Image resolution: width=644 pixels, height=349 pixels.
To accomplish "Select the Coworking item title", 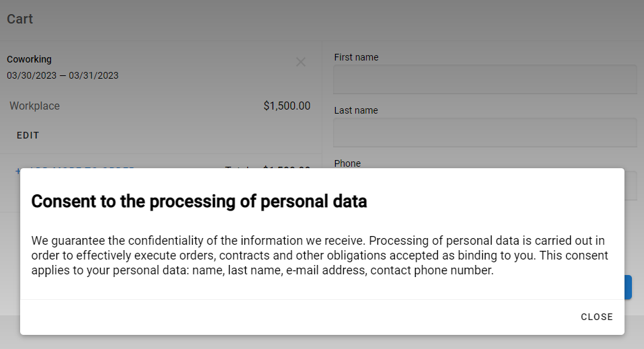I will pyautogui.click(x=29, y=59).
